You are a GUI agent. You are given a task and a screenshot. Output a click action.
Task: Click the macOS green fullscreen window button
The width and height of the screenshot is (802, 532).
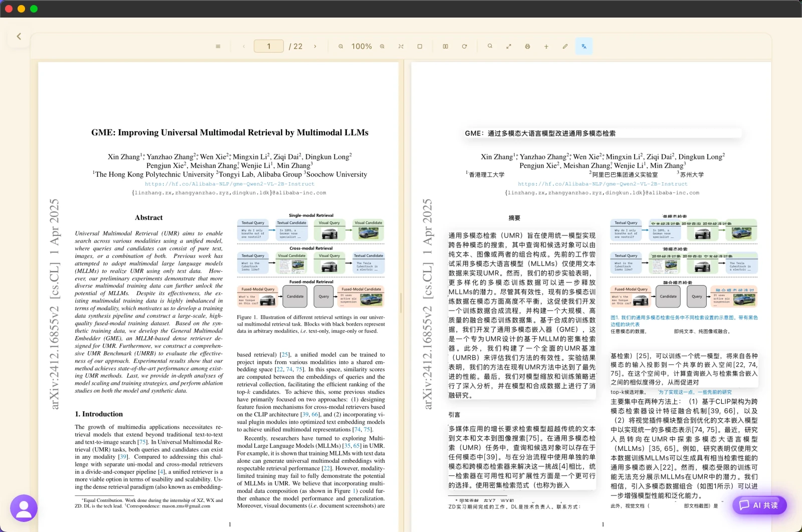coord(34,9)
